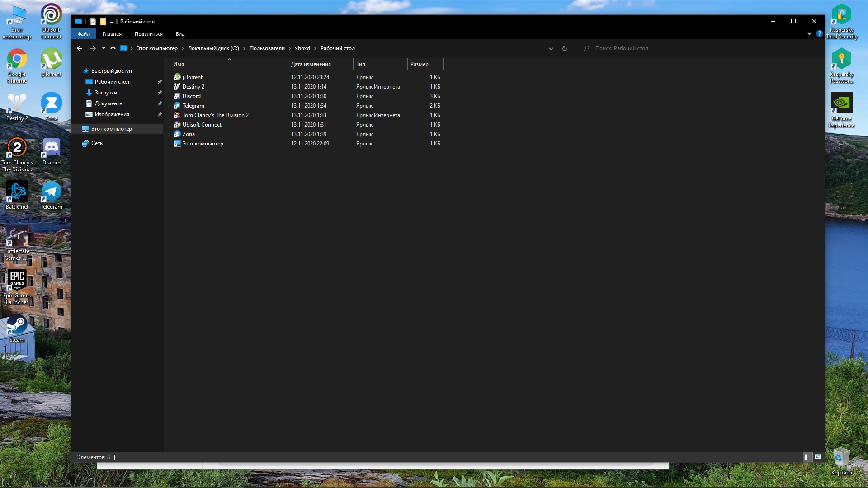Image resolution: width=868 pixels, height=488 pixels.
Task: Select Telegram desktop shortcut
Action: 51,195
